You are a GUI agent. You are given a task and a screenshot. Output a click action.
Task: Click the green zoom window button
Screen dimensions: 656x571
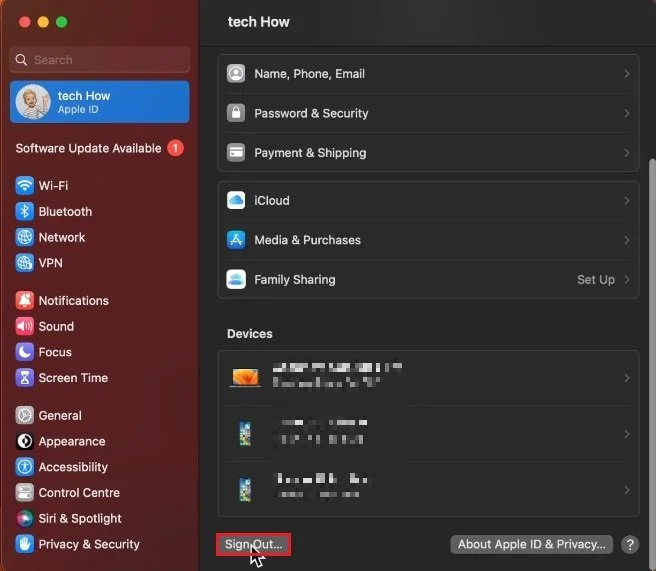pyautogui.click(x=62, y=22)
